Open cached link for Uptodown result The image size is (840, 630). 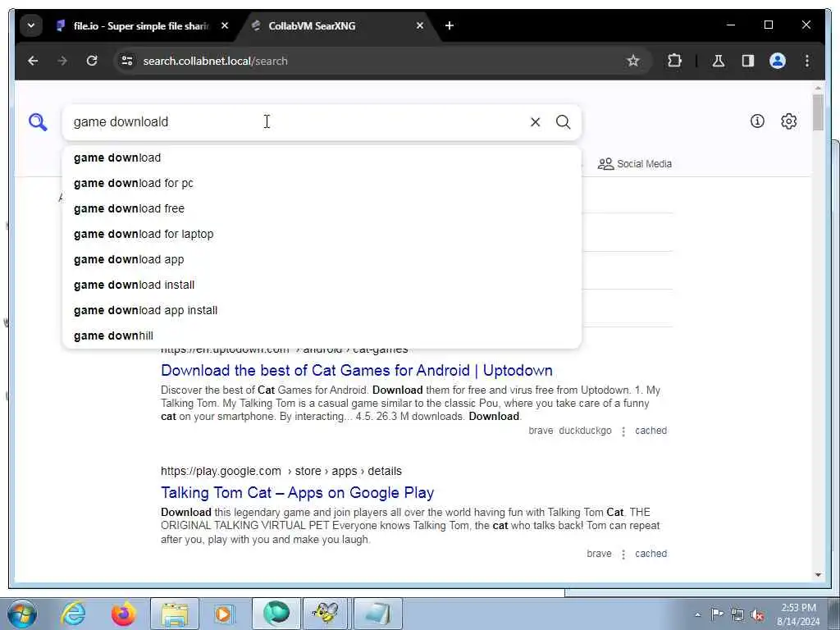click(651, 431)
